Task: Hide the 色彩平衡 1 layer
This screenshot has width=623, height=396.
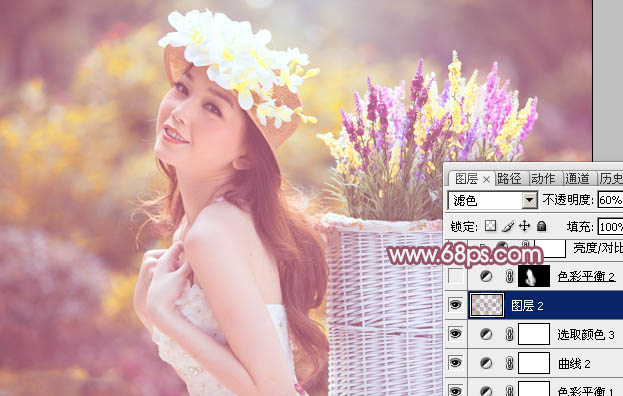Action: (x=456, y=390)
